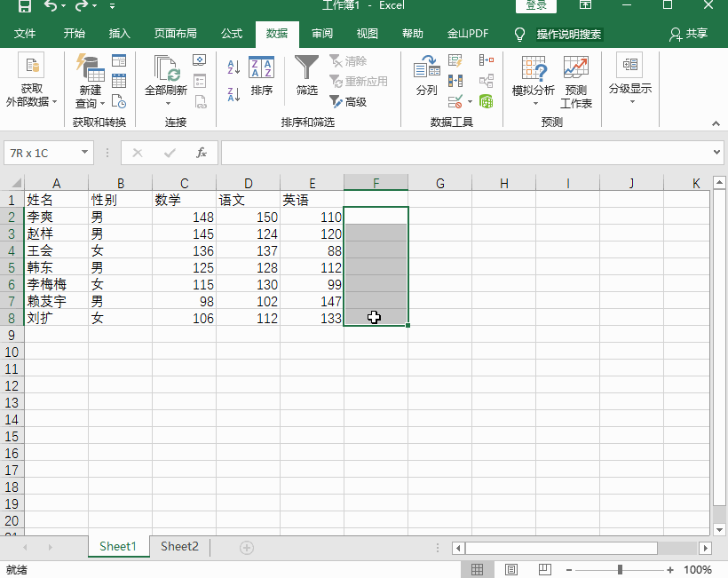Open the 金山PDF tab

468,34
